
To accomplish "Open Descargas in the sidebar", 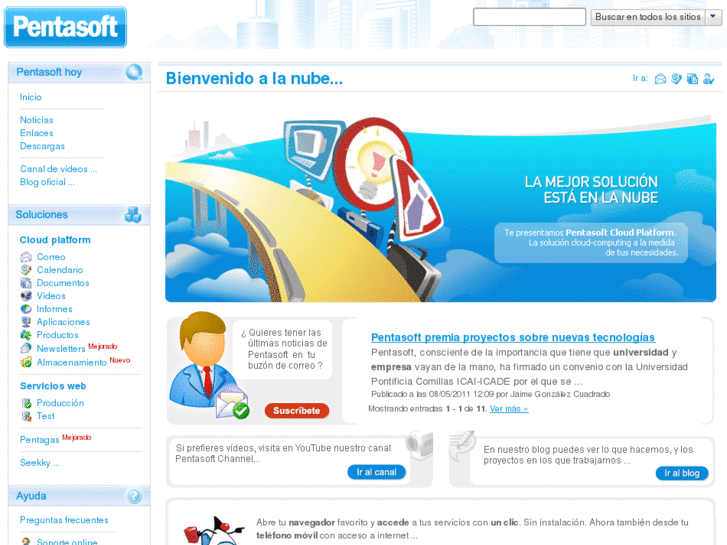I will pos(42,146).
